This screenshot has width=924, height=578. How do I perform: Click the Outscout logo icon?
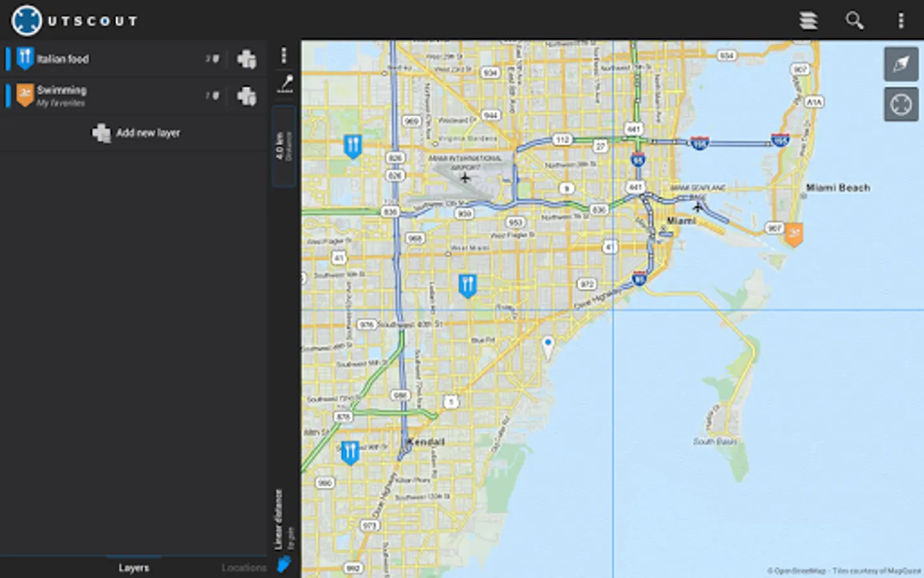pos(26,21)
